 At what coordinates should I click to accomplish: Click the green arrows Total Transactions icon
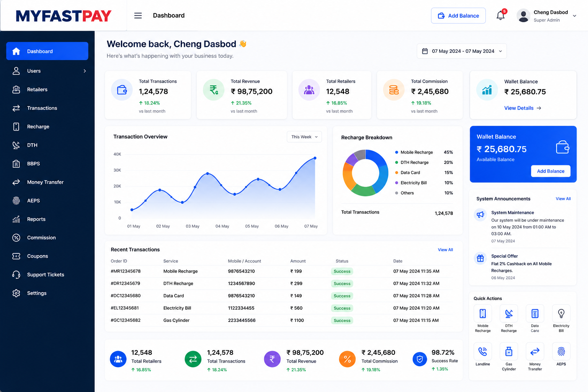[x=193, y=359]
